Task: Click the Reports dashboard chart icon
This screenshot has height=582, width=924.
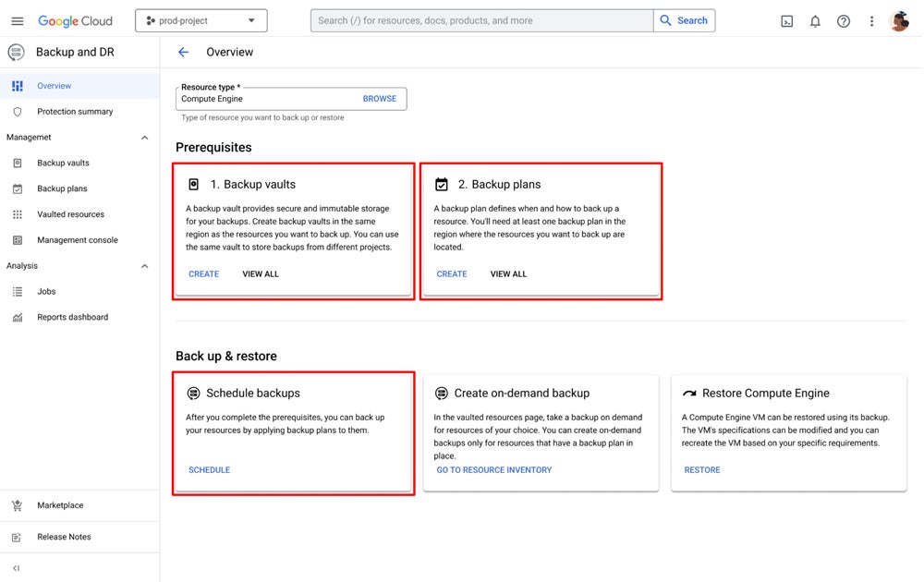Action: point(18,318)
